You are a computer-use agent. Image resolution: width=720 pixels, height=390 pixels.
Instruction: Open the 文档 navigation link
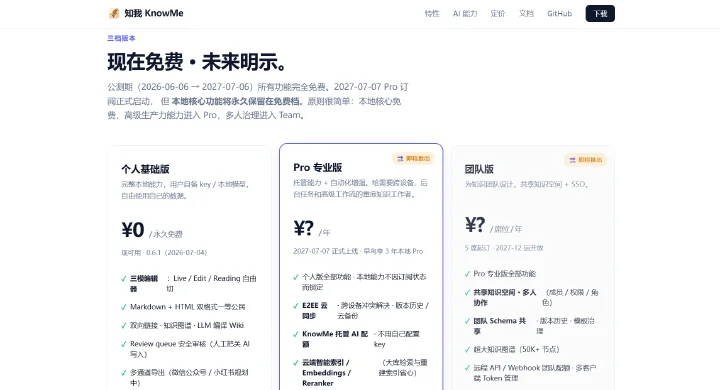526,14
